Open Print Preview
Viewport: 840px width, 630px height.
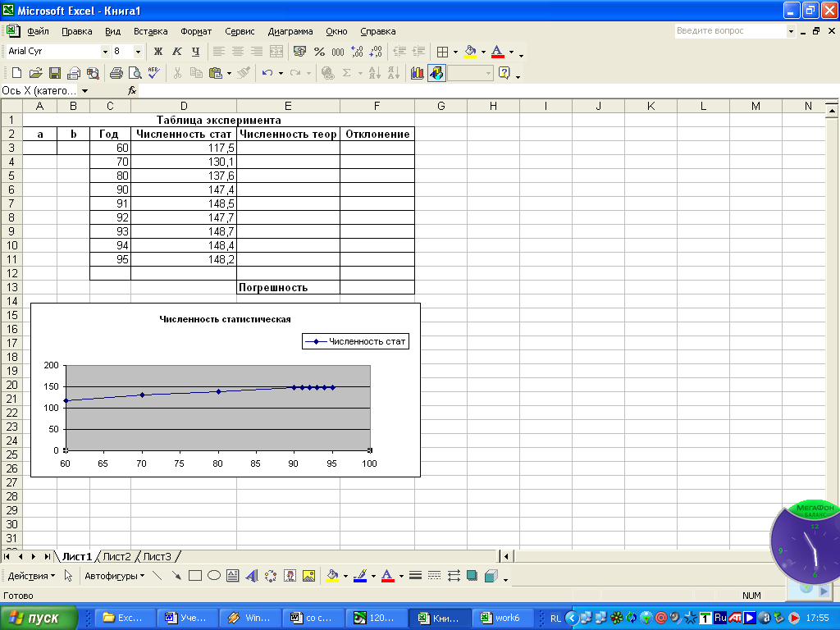(x=135, y=73)
